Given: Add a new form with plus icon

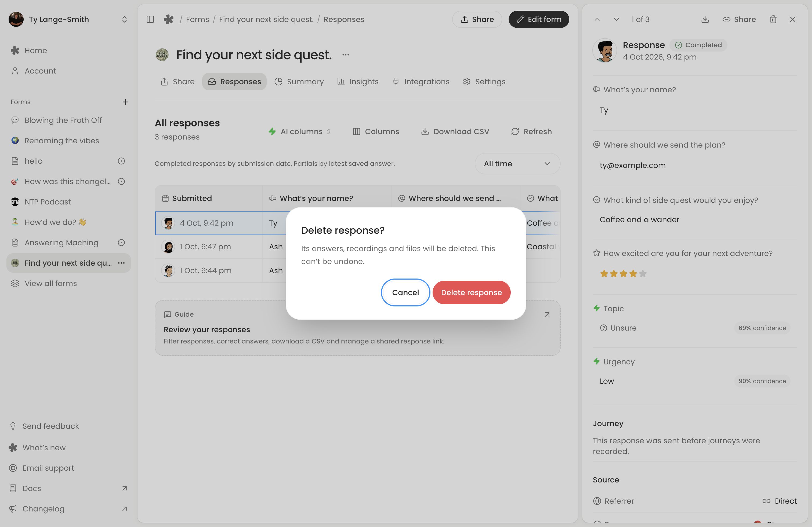Looking at the screenshot, I should [126, 102].
